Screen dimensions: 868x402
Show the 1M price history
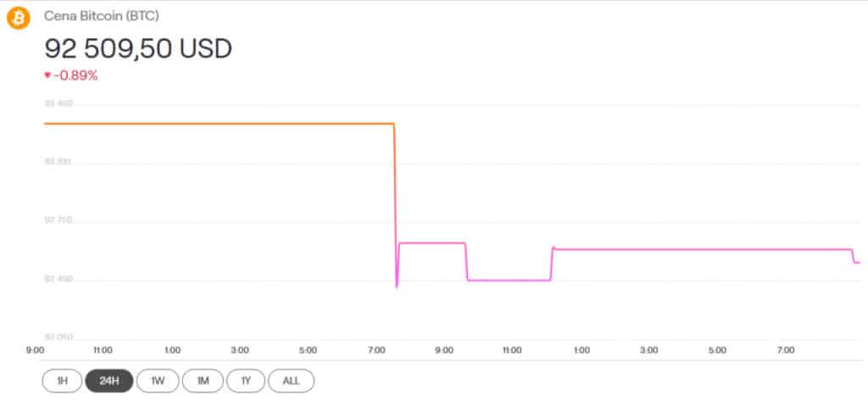click(203, 381)
